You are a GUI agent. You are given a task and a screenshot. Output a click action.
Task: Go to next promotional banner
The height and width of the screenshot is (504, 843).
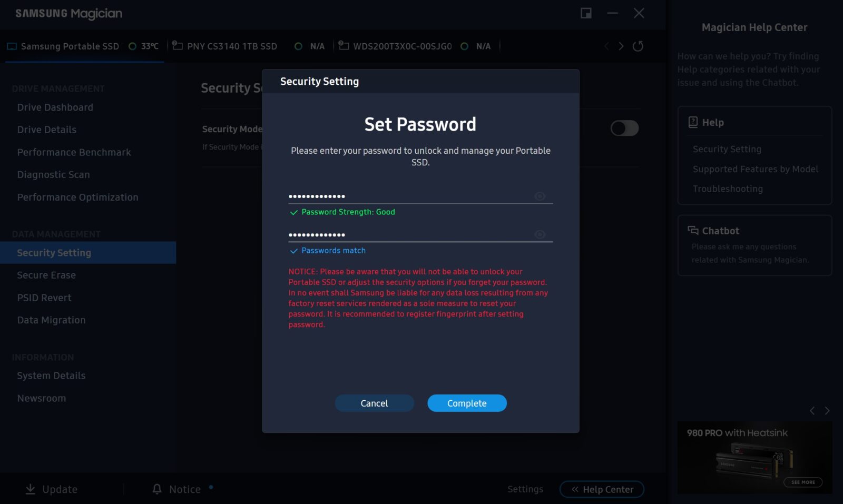(x=827, y=411)
